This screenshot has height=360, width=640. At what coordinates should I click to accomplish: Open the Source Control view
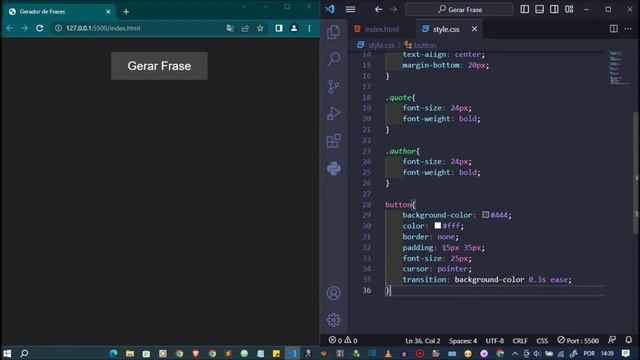333,87
